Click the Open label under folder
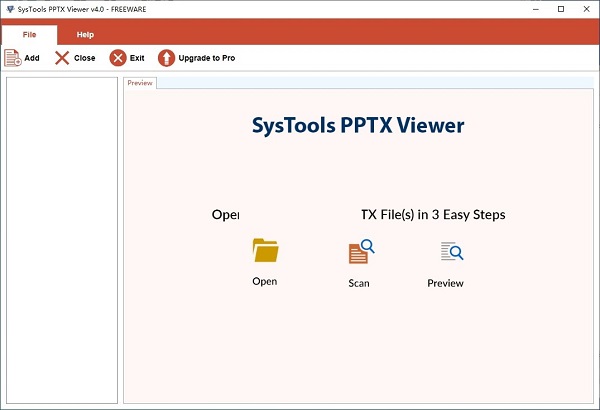 click(x=265, y=281)
